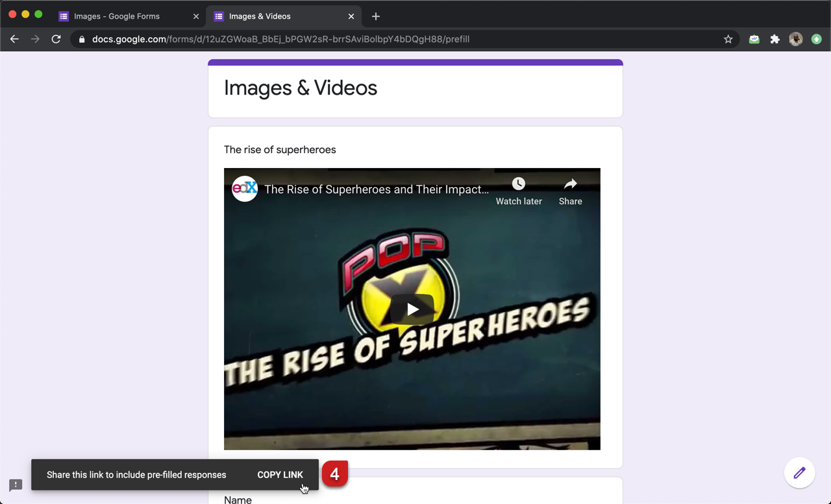
Task: Bookmark this page with the star icon
Action: (x=728, y=39)
